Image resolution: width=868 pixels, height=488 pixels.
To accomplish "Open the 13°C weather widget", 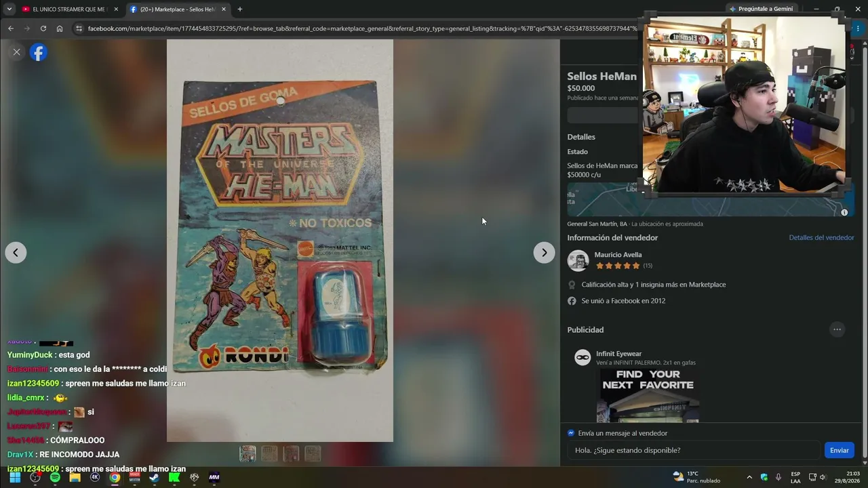I will [696, 477].
